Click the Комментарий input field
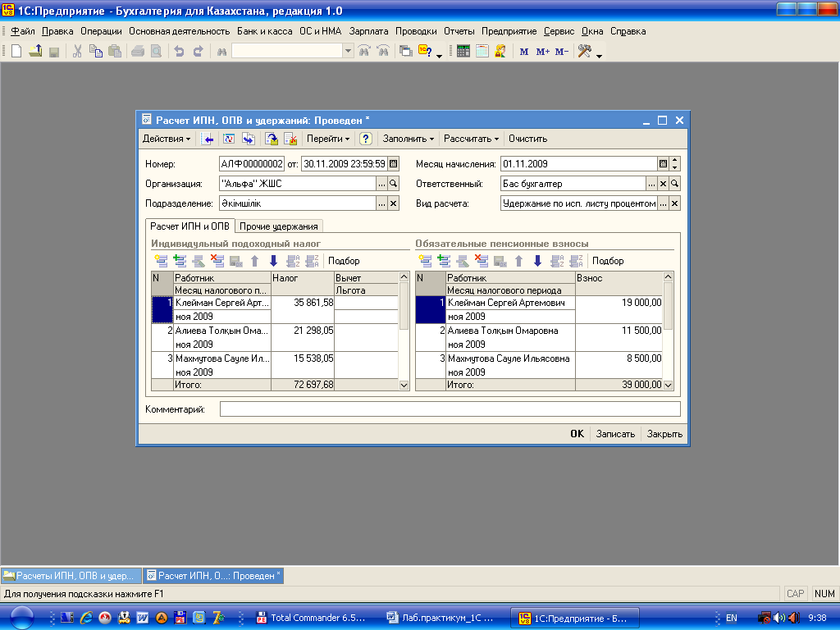The width and height of the screenshot is (840, 630). coord(450,409)
